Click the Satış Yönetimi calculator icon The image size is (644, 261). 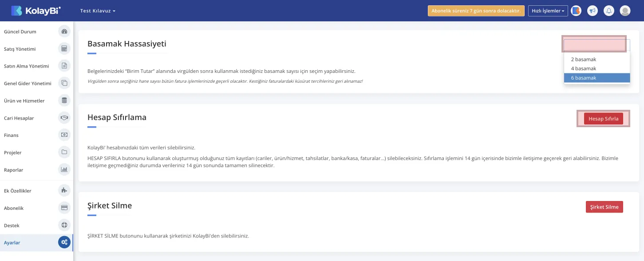click(x=64, y=49)
